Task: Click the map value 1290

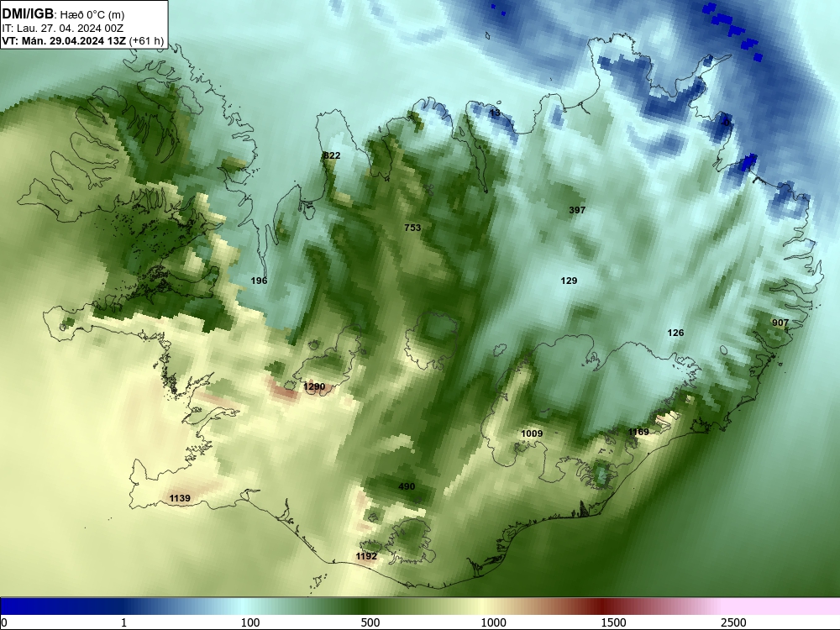Action: tap(314, 386)
